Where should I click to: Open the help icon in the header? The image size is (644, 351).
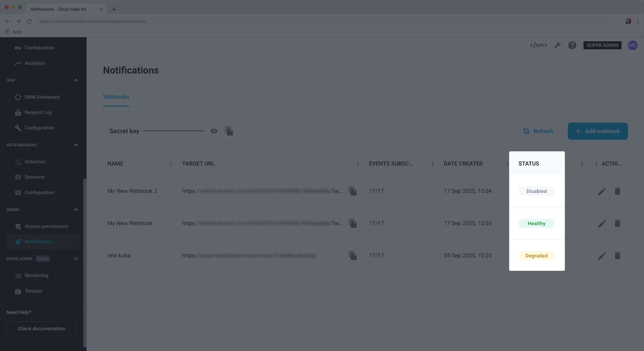coord(572,45)
